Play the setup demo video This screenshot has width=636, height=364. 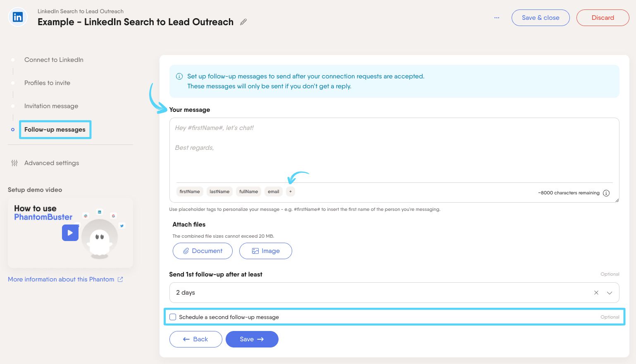70,233
